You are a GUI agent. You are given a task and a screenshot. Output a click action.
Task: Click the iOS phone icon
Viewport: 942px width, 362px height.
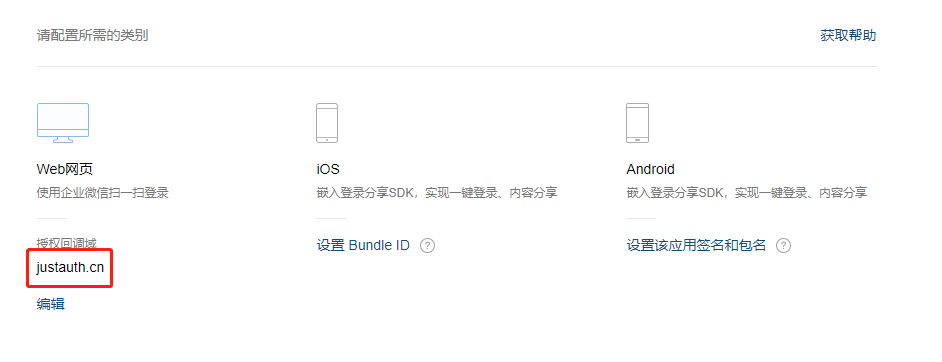327,123
